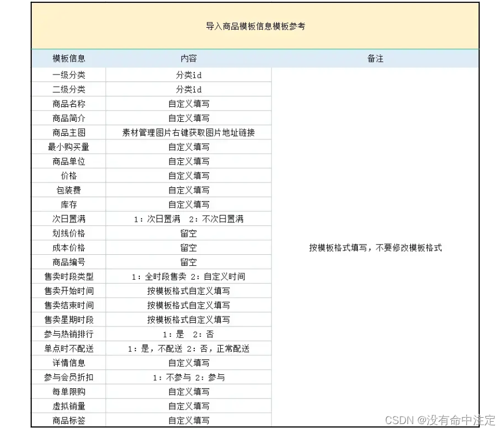504x431 pixels.
Task: Select the '售卖开始时间' cell
Action: point(69,291)
